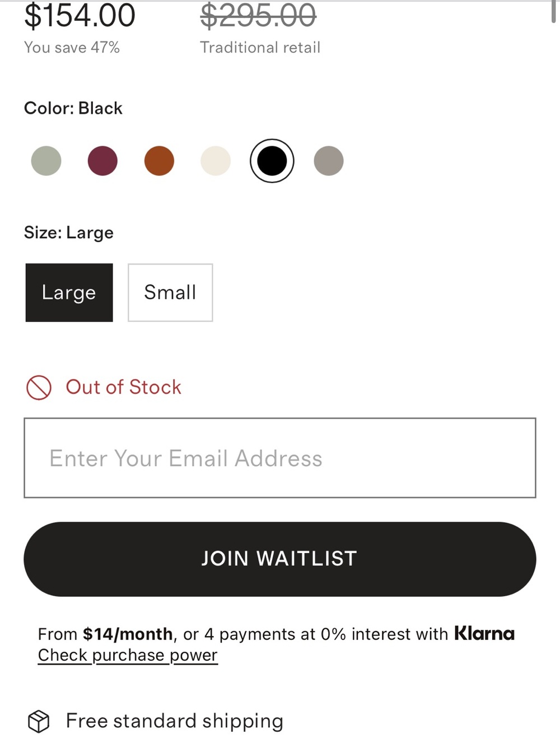
Task: Choose the burgundy color swatch
Action: point(102,161)
